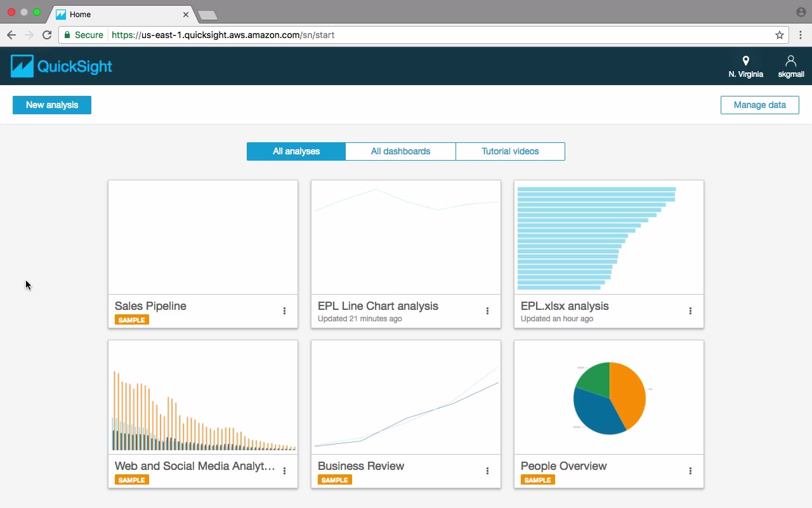Image resolution: width=812 pixels, height=508 pixels.
Task: Click the EPL.xlsx analysis title
Action: point(565,306)
